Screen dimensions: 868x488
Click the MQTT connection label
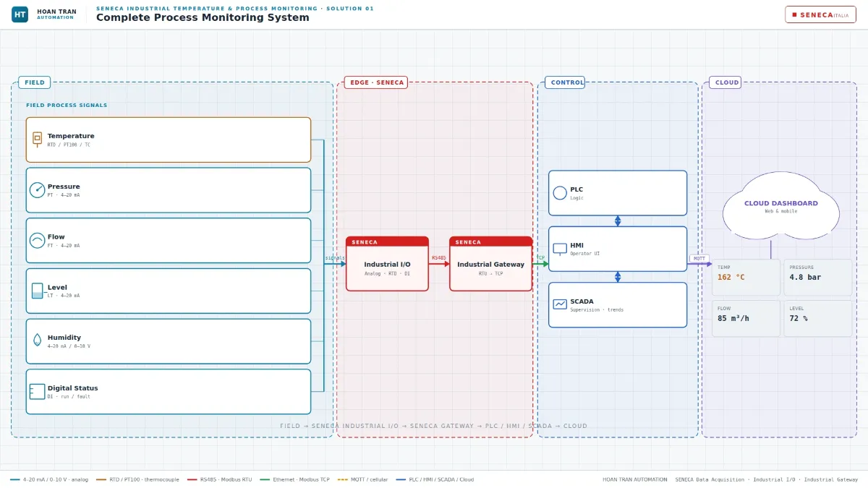(699, 258)
